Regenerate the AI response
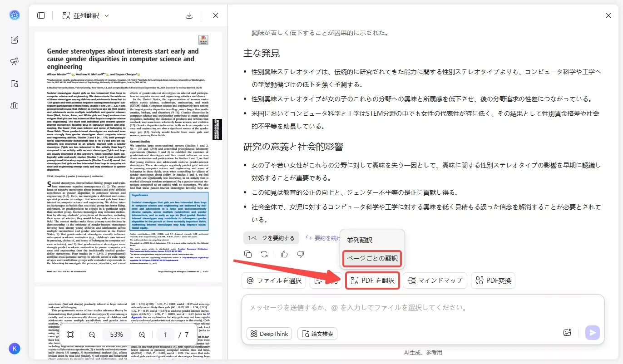 (x=265, y=254)
